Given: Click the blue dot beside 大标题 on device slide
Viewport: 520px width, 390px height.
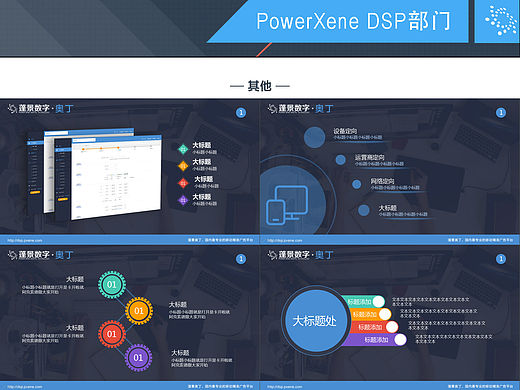Looking at the screenshot, I should click(364, 210).
